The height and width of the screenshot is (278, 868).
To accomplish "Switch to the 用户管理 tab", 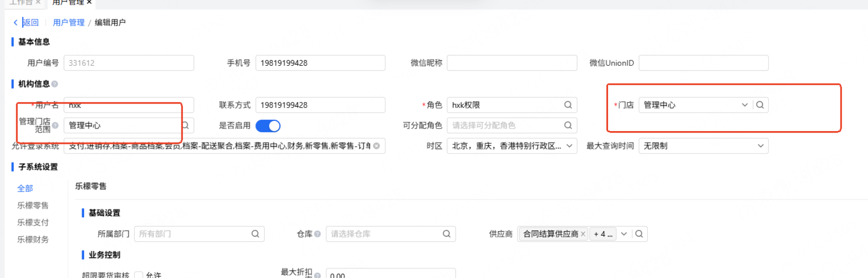I will pyautogui.click(x=68, y=3).
